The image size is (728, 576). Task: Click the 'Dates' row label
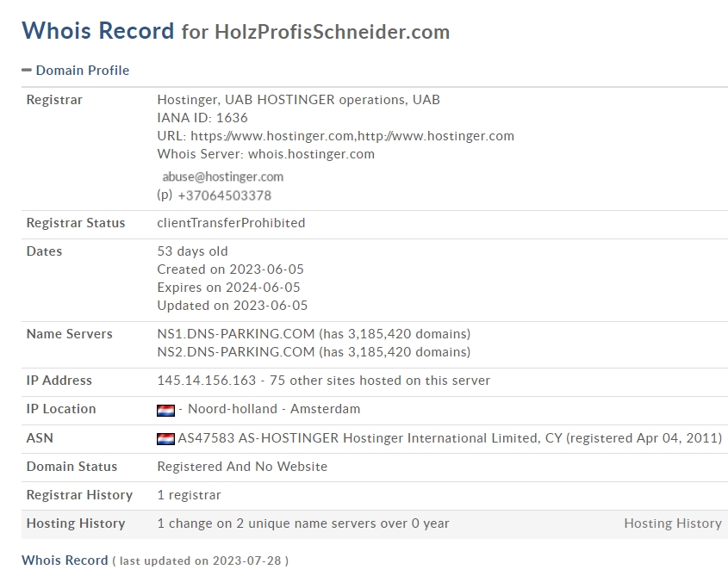point(44,251)
